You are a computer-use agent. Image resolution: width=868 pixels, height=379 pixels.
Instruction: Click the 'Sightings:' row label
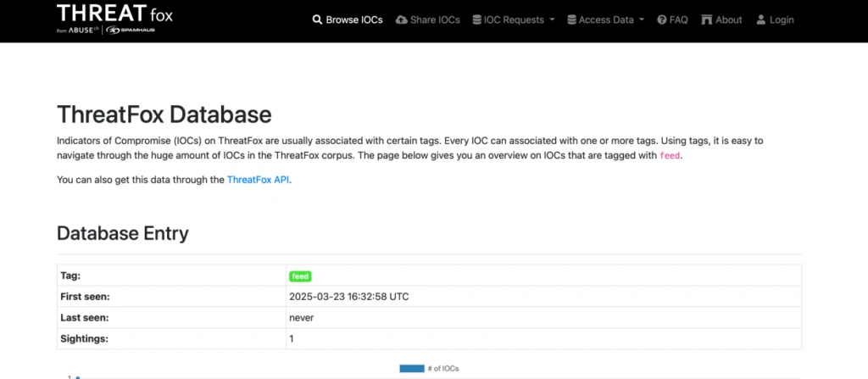[84, 339]
